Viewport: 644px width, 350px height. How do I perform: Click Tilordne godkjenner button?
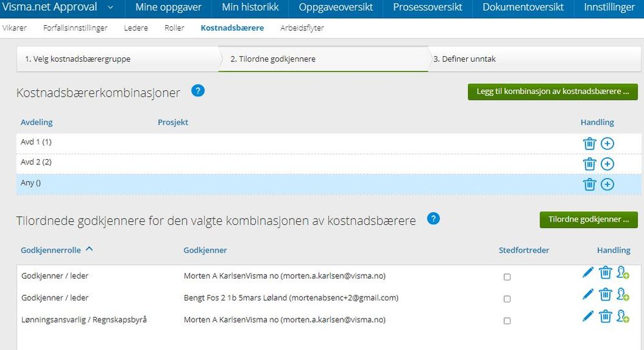click(x=589, y=219)
